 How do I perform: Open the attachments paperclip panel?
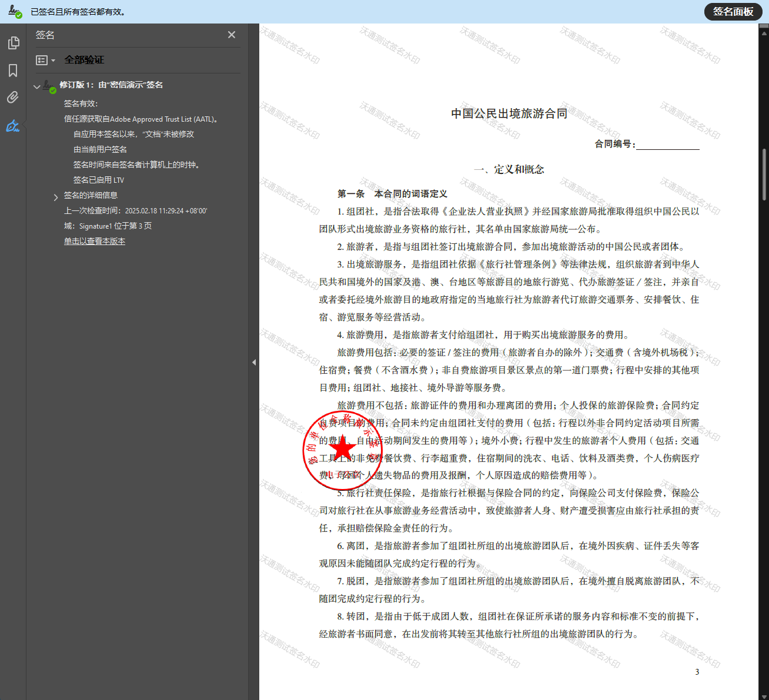click(13, 97)
